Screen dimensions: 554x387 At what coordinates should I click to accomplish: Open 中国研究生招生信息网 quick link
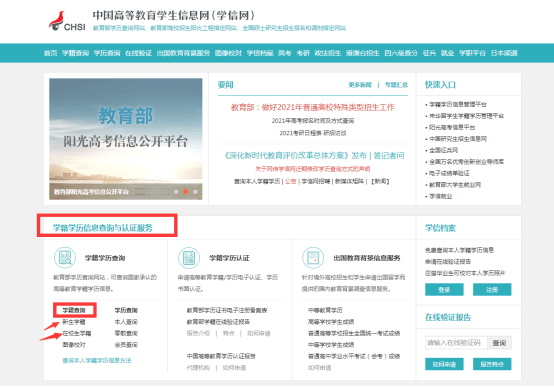point(458,139)
